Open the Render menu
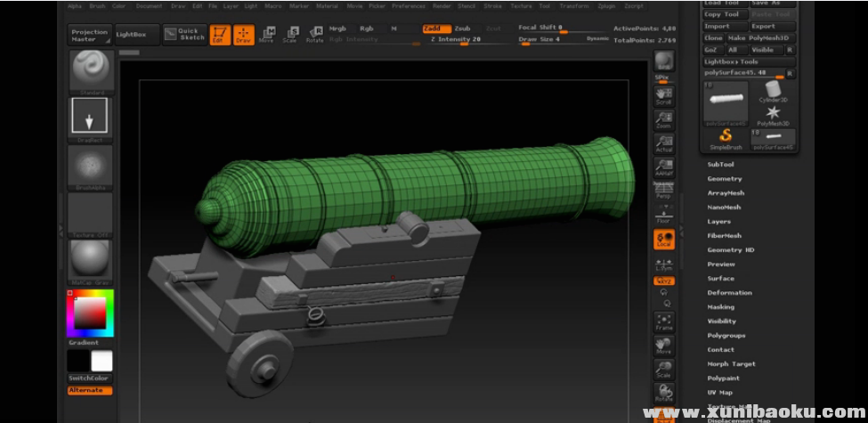The width and height of the screenshot is (868, 423). coord(442,5)
